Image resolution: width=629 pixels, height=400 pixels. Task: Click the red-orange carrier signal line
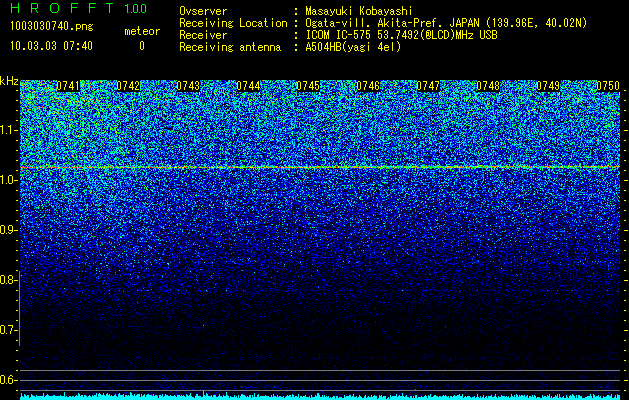click(320, 167)
